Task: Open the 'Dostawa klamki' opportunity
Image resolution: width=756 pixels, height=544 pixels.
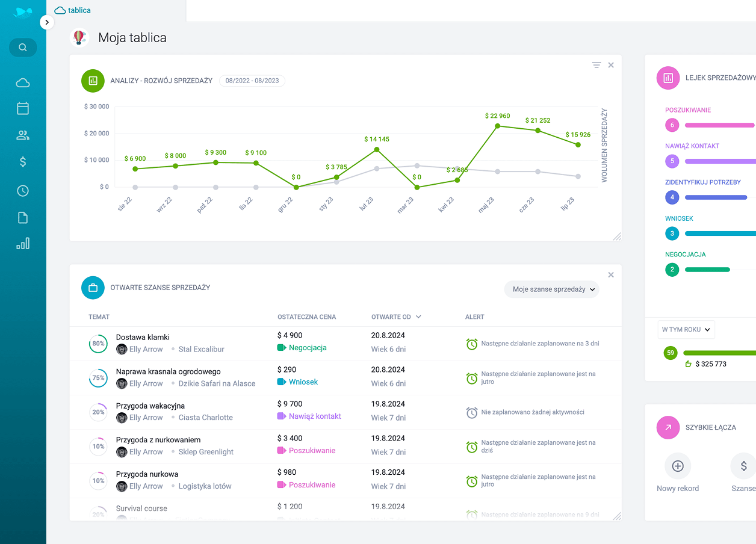Action: click(143, 337)
